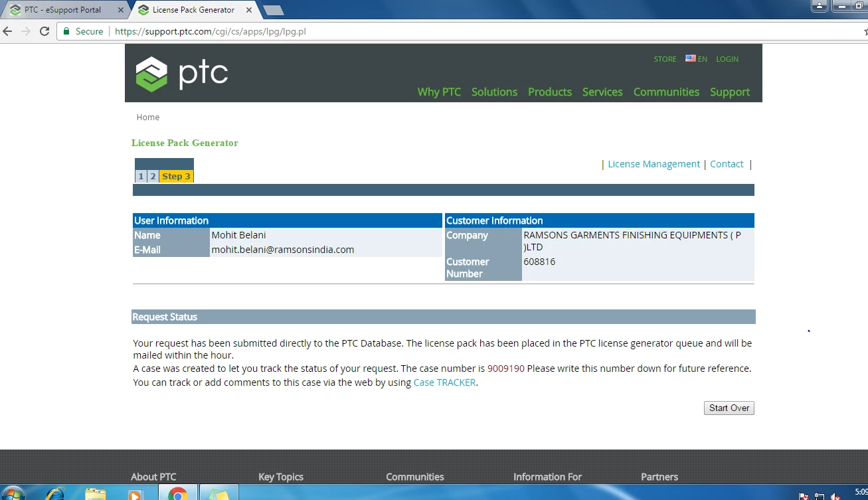868x500 pixels.
Task: Click the PTC logo in header
Action: tap(182, 74)
